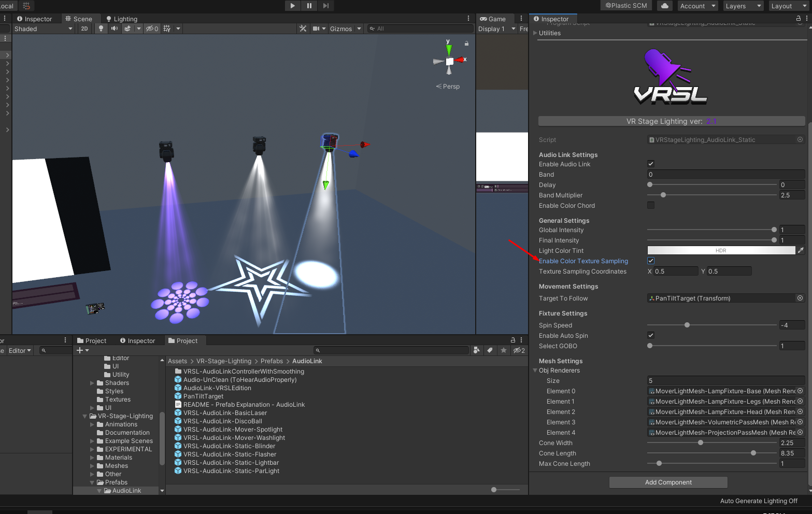Open object picker for Element 0 renderer
The image size is (812, 514).
point(800,391)
